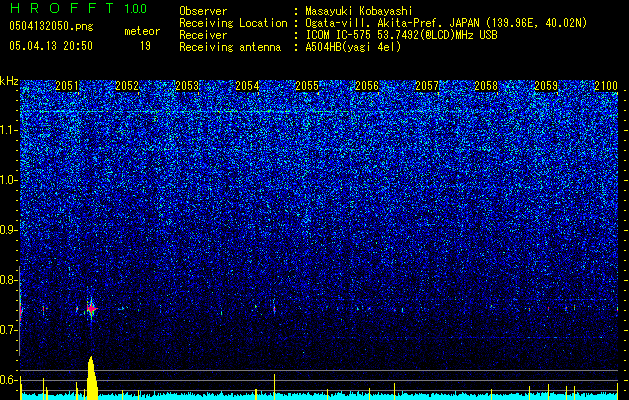Viewport: 629px width, 400px height.
Task: Click the observer name Masayuki Kobayashi
Action: [359, 11]
